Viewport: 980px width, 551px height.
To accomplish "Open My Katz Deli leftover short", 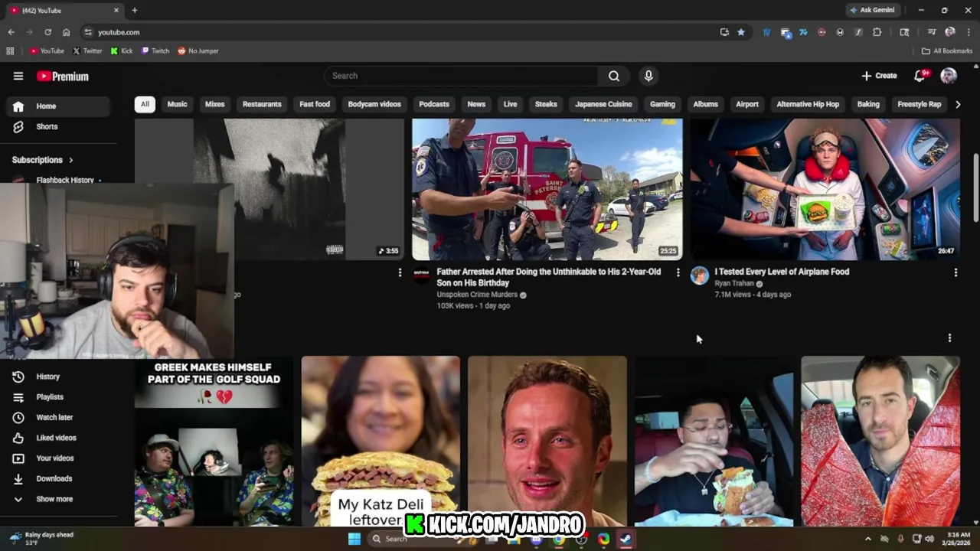I will [x=381, y=441].
